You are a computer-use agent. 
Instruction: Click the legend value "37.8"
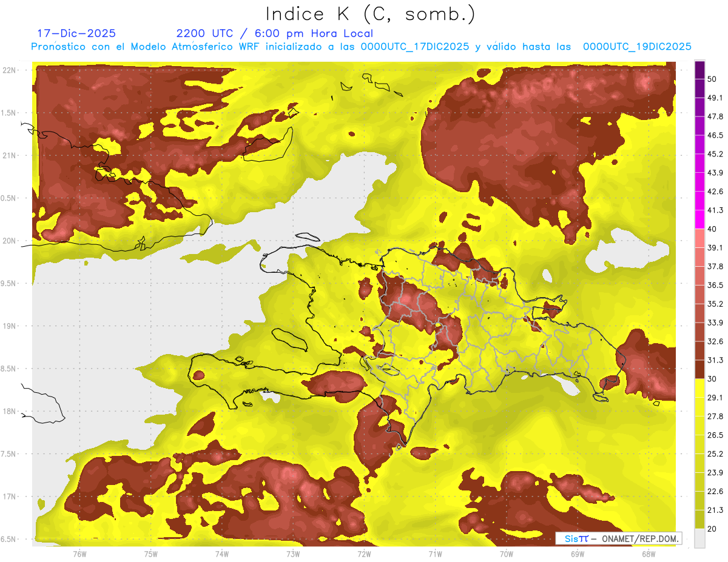715,266
